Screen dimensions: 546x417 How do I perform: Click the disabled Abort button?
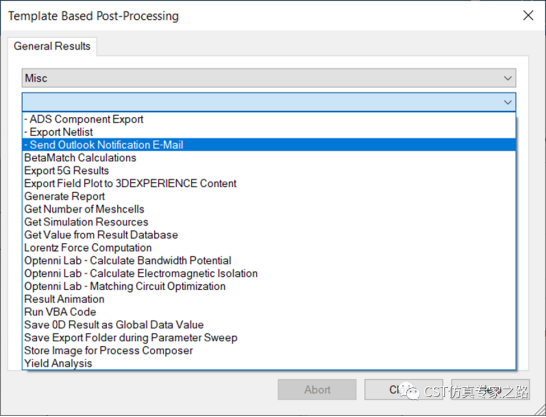pos(317,390)
